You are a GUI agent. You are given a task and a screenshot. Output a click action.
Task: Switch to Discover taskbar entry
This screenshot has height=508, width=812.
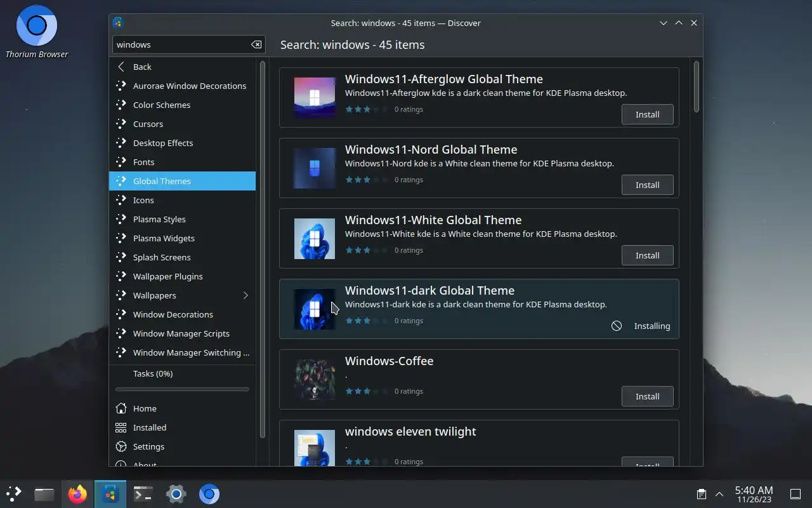[110, 493]
